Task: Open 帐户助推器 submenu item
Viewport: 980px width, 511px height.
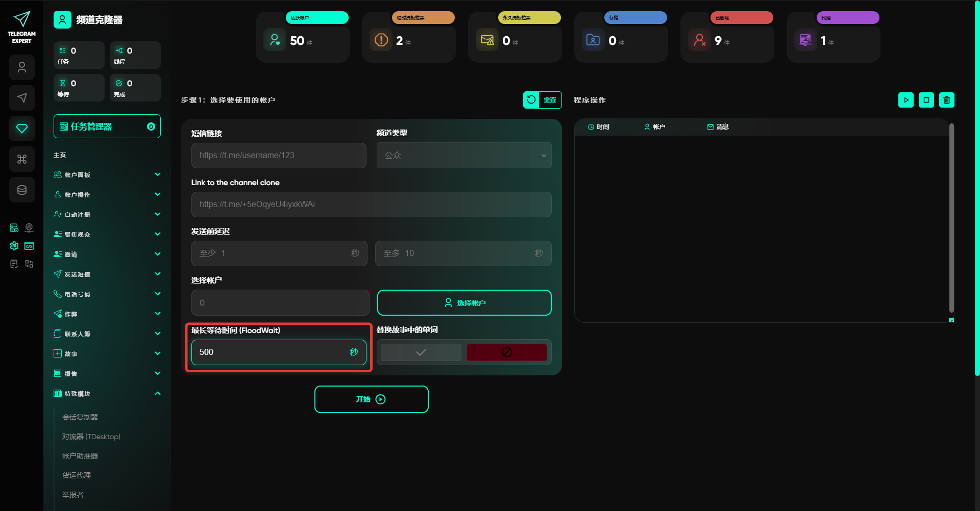Action: tap(80, 456)
